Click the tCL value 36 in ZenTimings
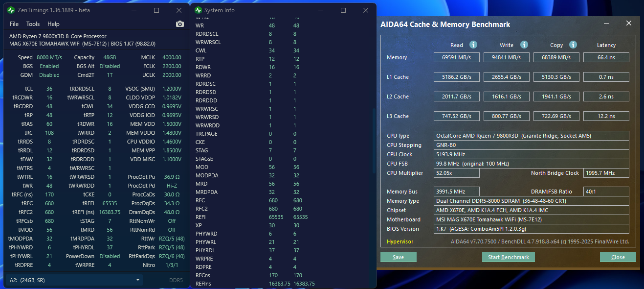 pyautogui.click(x=49, y=89)
